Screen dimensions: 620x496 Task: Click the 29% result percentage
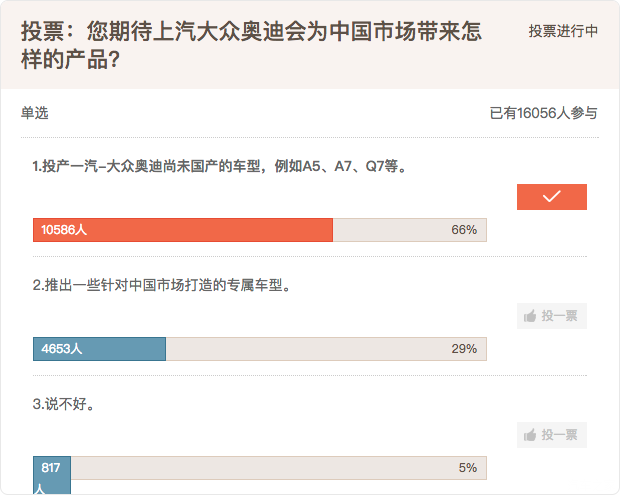464,349
